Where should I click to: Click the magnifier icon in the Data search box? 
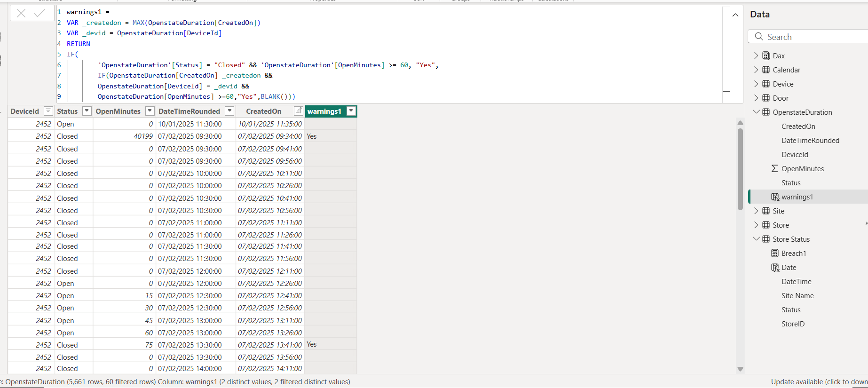(759, 37)
